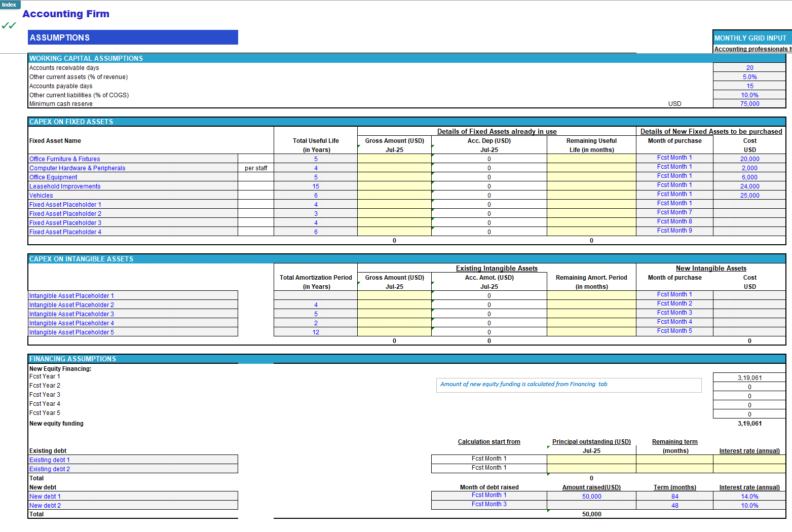Image resolution: width=792 pixels, height=532 pixels.
Task: Edit Office Furniture cost 20,000
Action: 749,159
